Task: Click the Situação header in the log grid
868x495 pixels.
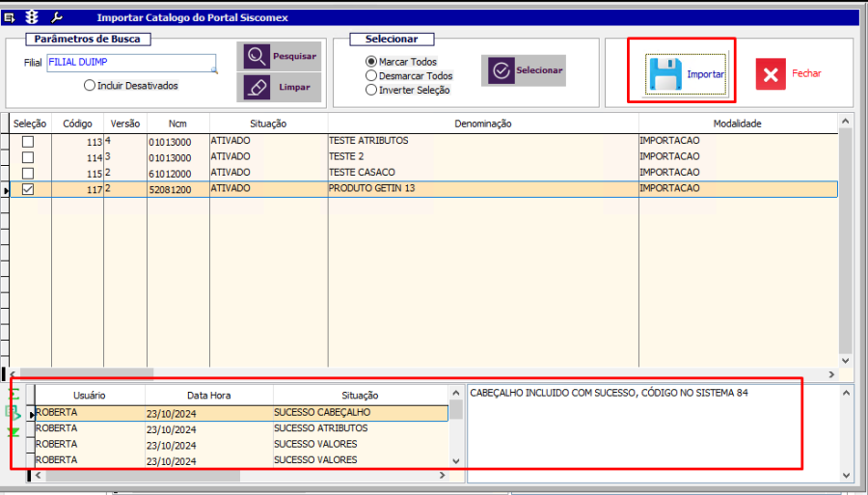Action: click(x=360, y=395)
